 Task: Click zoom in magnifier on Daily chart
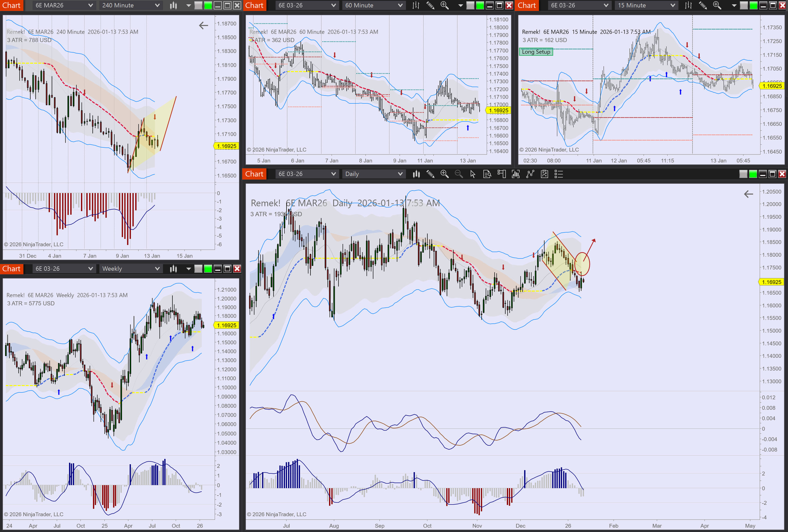[444, 174]
